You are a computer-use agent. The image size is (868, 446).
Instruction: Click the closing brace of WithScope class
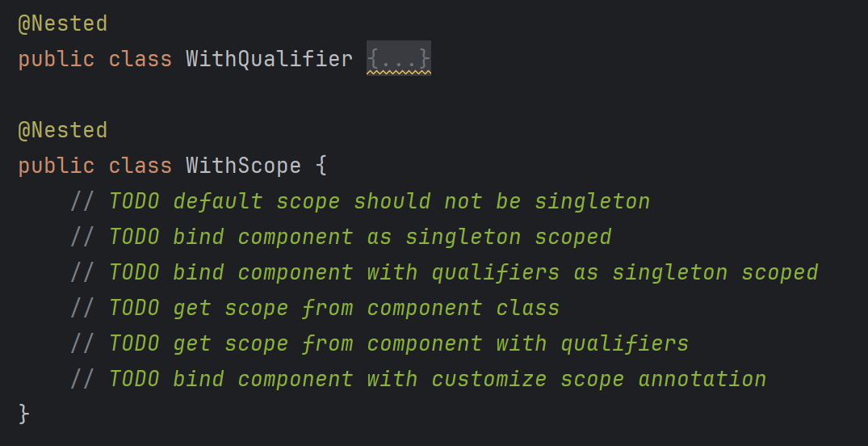coord(24,414)
